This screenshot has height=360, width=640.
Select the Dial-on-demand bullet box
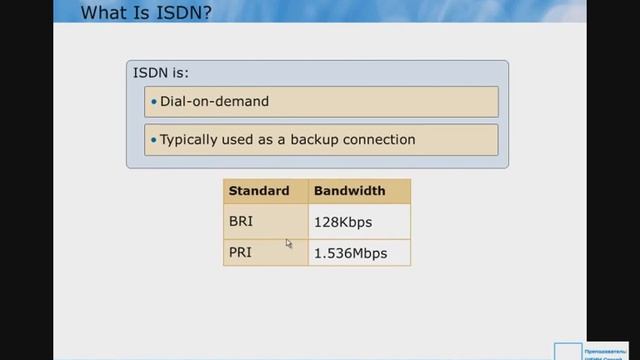(321, 102)
